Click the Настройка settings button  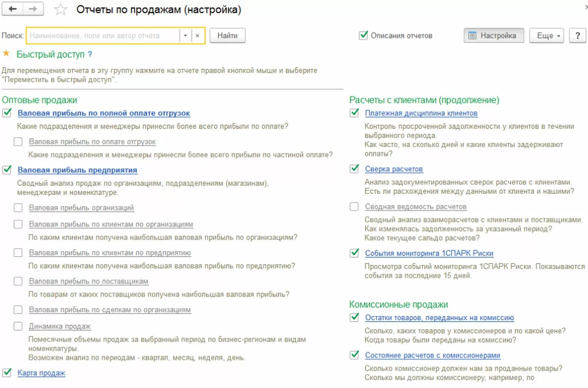point(493,36)
